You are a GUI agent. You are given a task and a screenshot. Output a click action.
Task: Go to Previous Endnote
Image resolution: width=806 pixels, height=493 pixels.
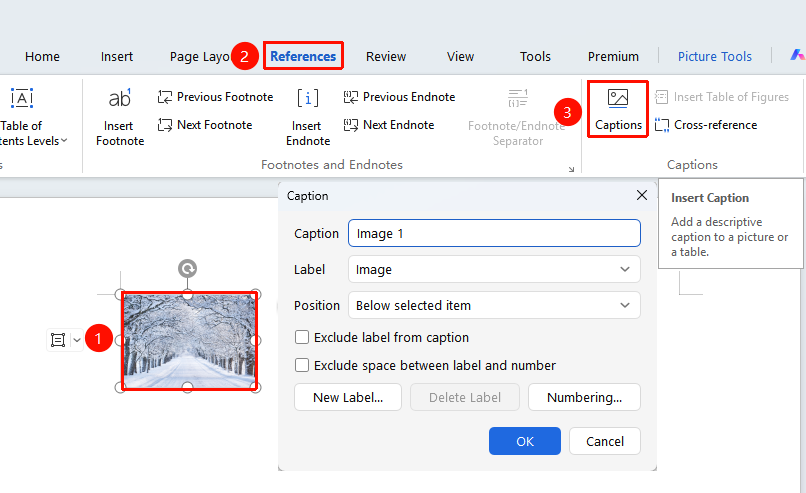(399, 97)
